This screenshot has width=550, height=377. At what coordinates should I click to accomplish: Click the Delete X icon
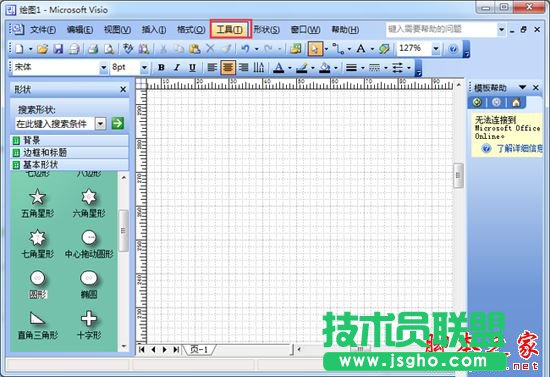[210, 49]
